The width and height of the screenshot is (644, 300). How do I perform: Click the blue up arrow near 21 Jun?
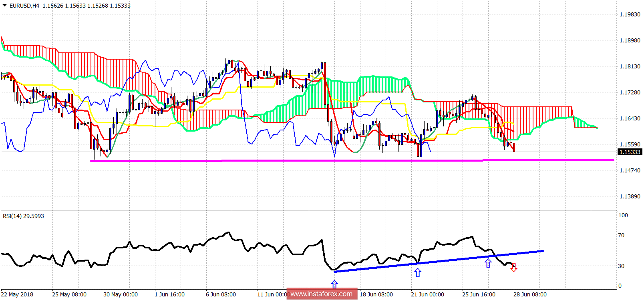click(x=418, y=273)
